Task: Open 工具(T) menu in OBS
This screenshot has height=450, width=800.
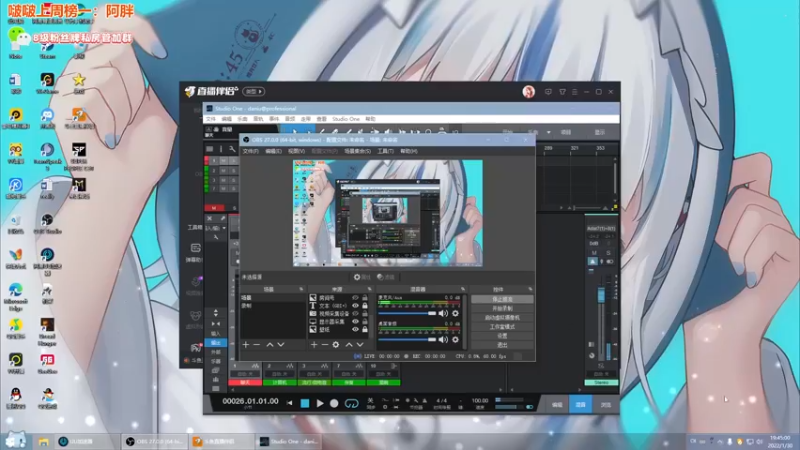Action: tap(386, 151)
